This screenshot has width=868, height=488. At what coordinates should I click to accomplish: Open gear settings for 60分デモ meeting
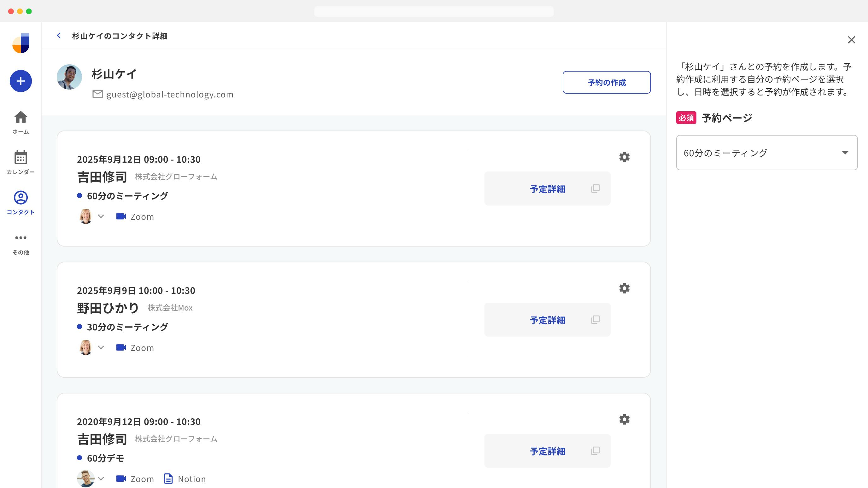(x=624, y=419)
